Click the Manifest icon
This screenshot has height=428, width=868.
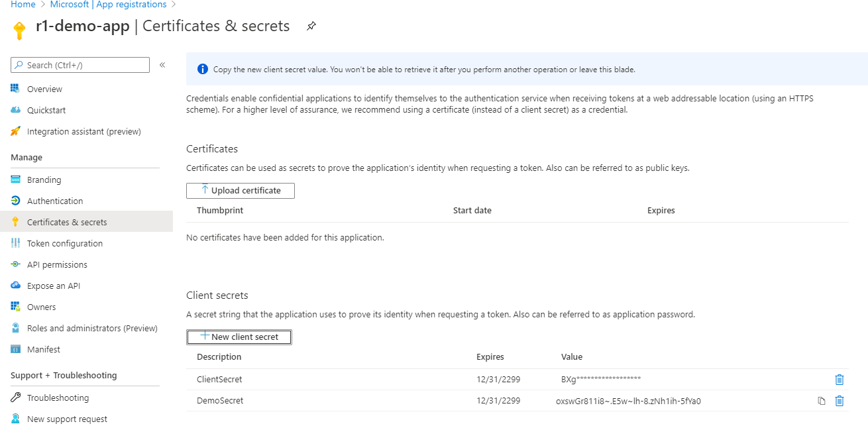click(15, 349)
